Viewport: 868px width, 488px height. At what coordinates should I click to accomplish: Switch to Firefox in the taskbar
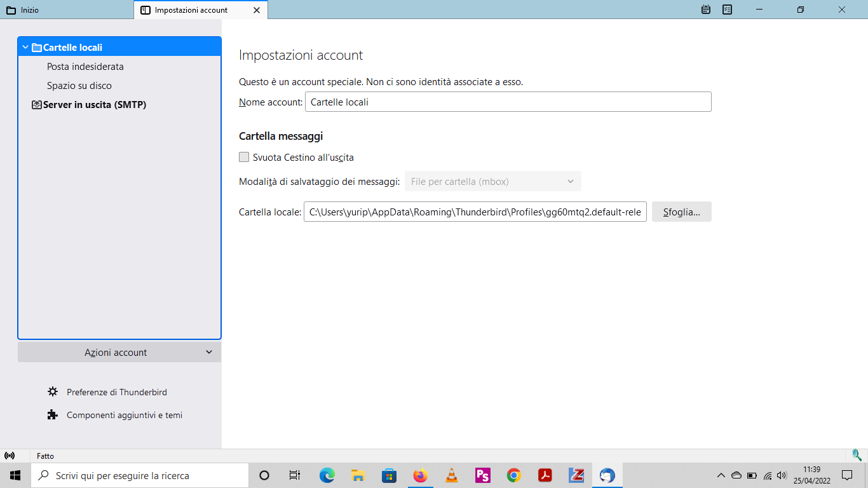(421, 475)
